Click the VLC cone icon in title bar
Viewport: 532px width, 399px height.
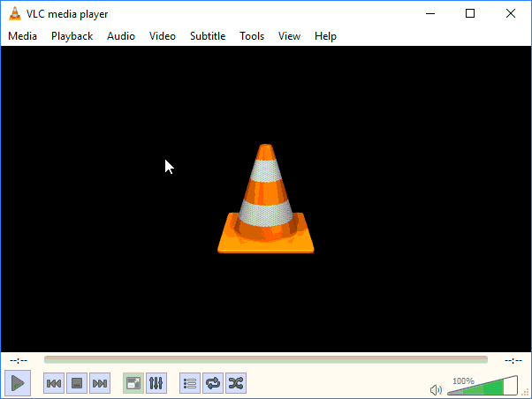click(15, 13)
